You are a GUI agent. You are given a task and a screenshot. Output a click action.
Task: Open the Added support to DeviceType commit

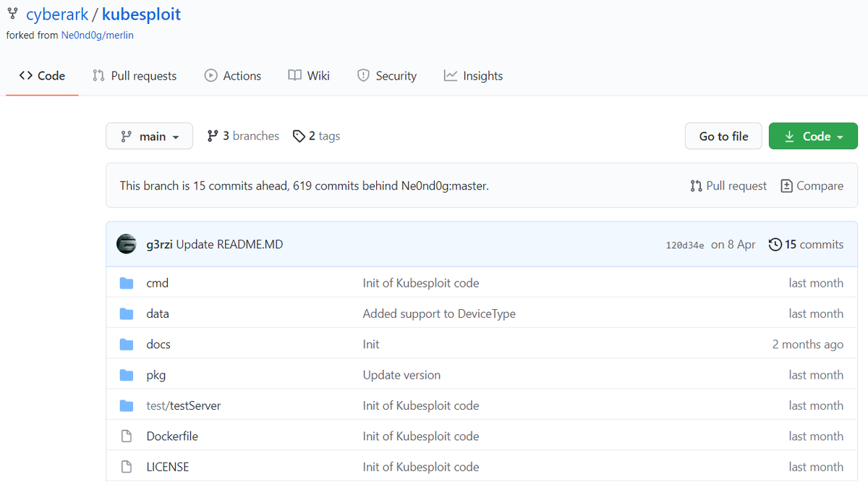(439, 313)
